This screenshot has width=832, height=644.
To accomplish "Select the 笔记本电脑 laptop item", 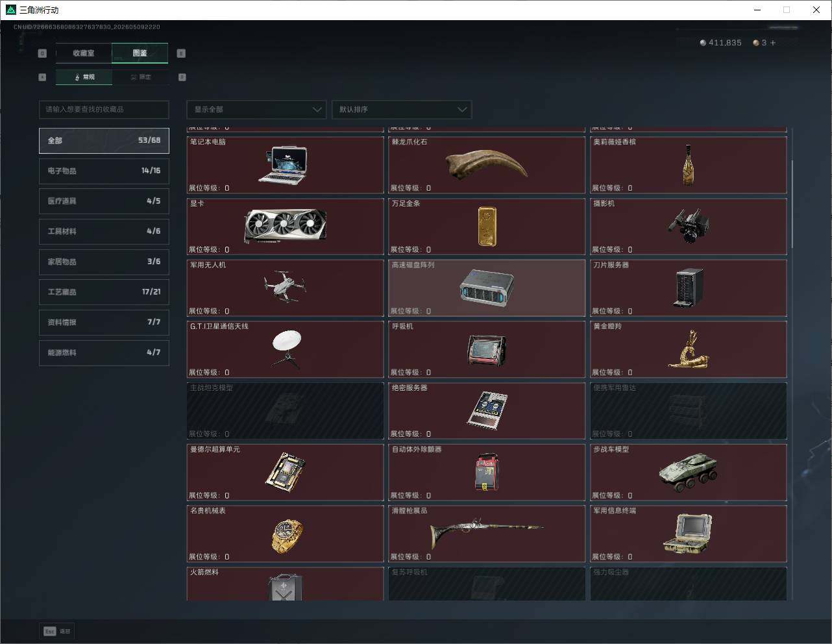I will click(286, 165).
